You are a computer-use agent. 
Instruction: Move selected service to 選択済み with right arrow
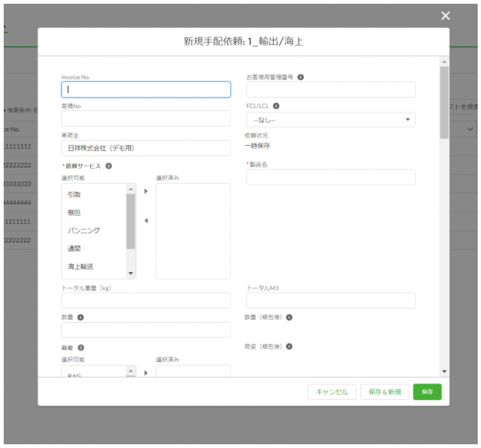point(146,191)
